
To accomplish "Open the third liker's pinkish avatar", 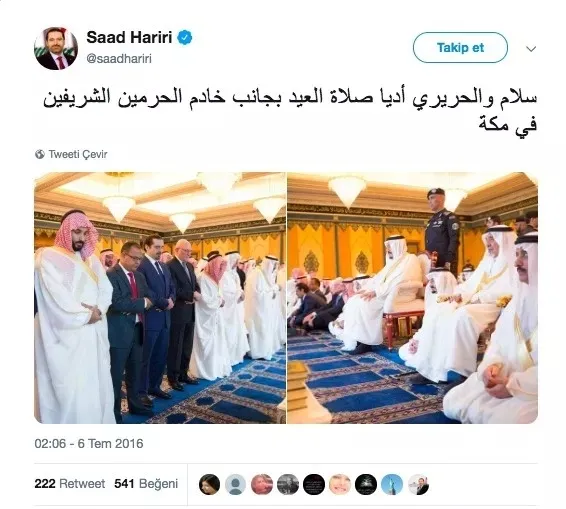I will (x=262, y=484).
